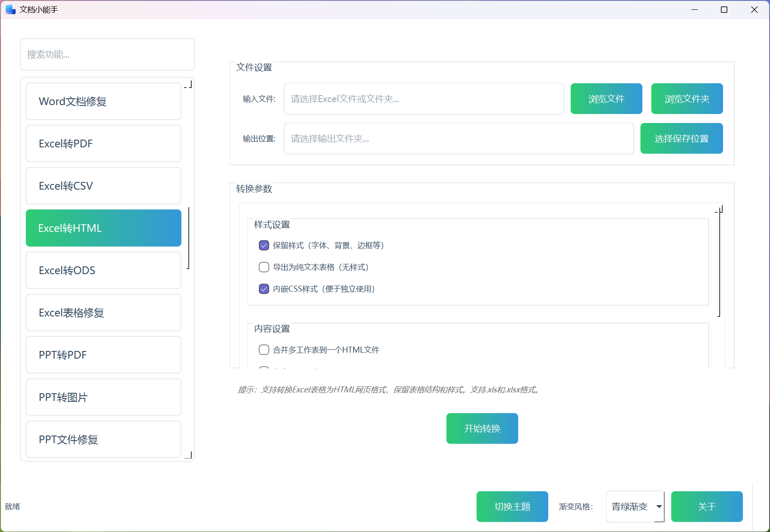This screenshot has width=770, height=532.
Task: Select PPT转PDF conversion
Action: (103, 355)
